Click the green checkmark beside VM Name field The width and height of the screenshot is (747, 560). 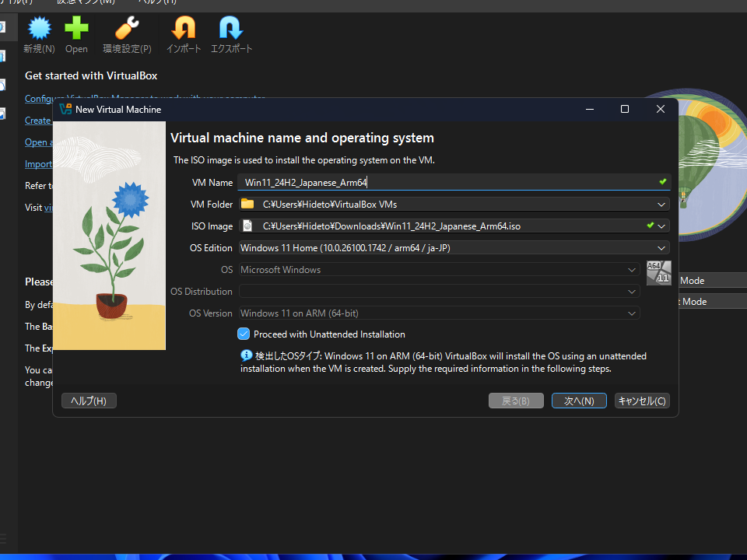[662, 182]
